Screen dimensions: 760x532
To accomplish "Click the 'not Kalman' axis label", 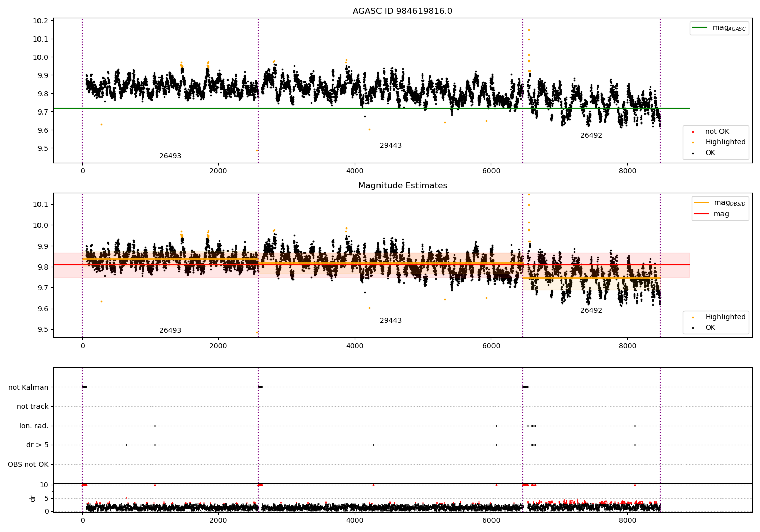I will [x=28, y=387].
